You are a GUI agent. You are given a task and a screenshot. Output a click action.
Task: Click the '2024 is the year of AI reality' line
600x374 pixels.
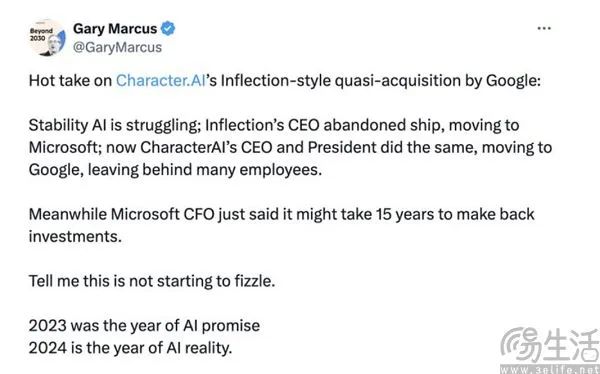130,348
